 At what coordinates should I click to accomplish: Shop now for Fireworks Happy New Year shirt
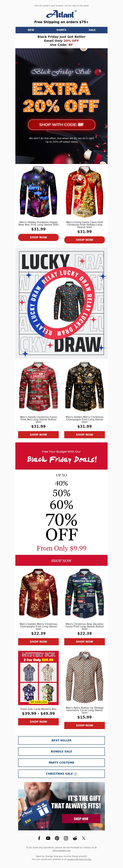coord(38,237)
